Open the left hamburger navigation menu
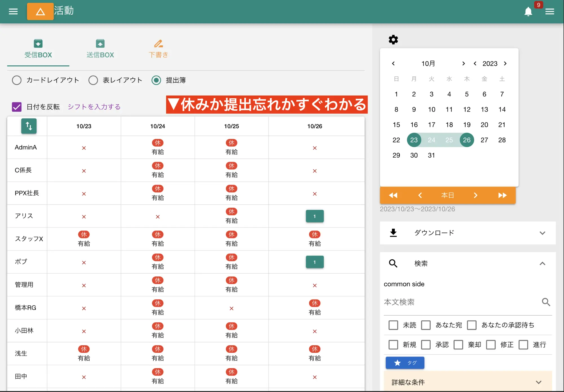 [x=13, y=11]
